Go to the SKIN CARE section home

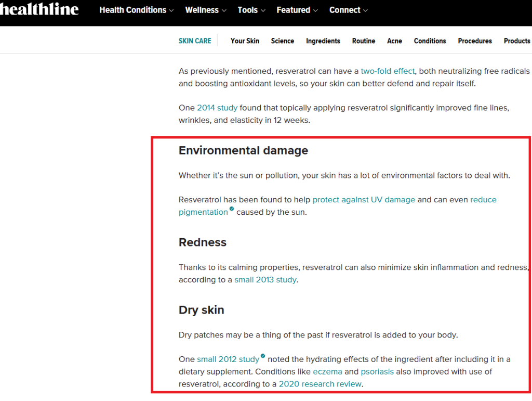pos(195,41)
